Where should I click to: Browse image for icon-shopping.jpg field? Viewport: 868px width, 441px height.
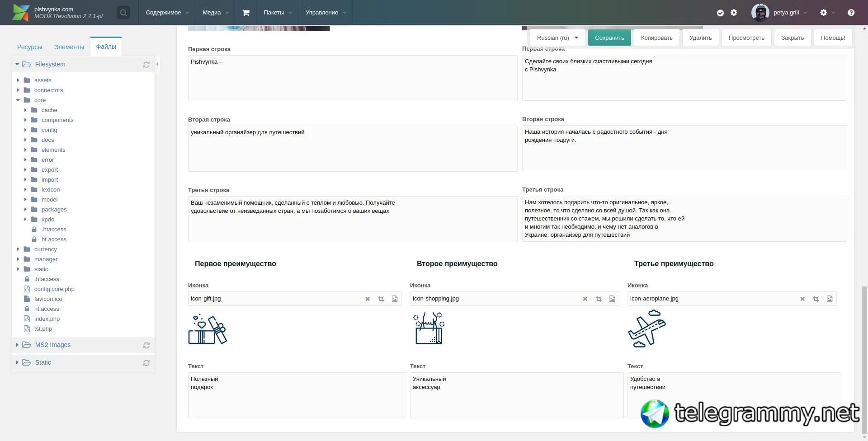pos(612,299)
